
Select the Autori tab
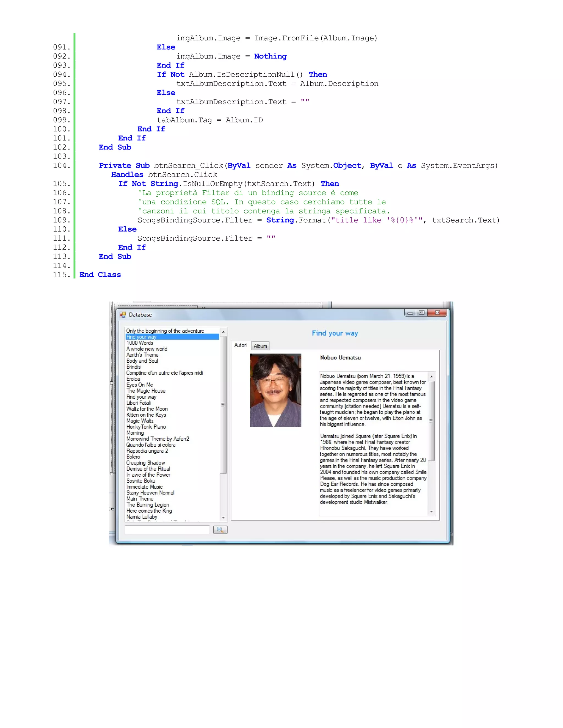coord(240,345)
